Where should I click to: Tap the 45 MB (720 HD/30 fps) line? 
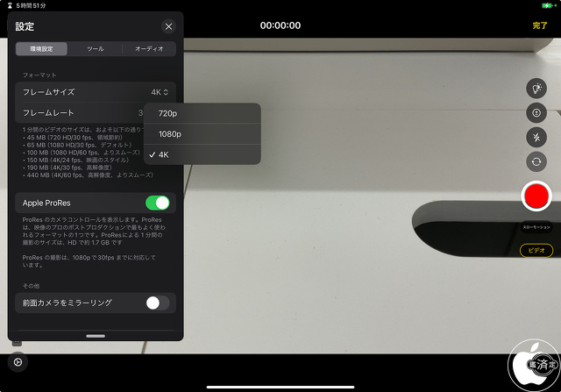click(x=73, y=138)
